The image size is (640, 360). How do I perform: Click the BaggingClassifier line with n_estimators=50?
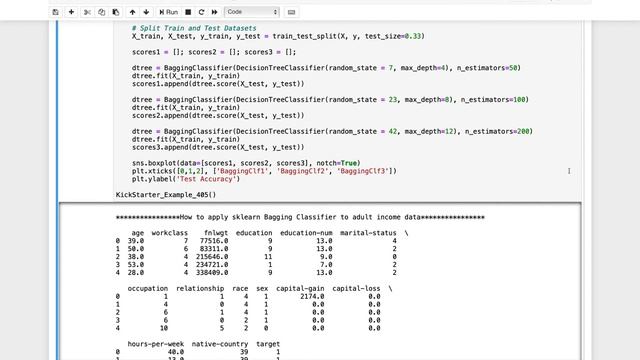[326, 68]
